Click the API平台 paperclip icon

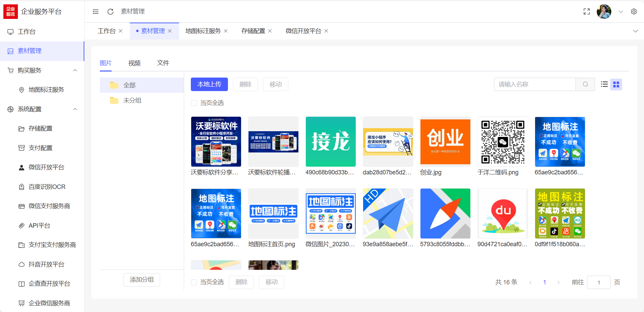tap(22, 226)
